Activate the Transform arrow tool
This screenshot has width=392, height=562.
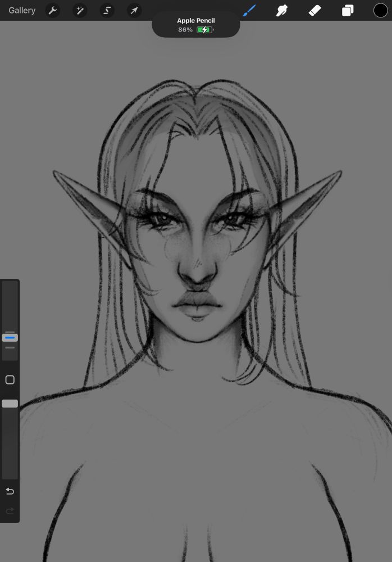point(134,10)
